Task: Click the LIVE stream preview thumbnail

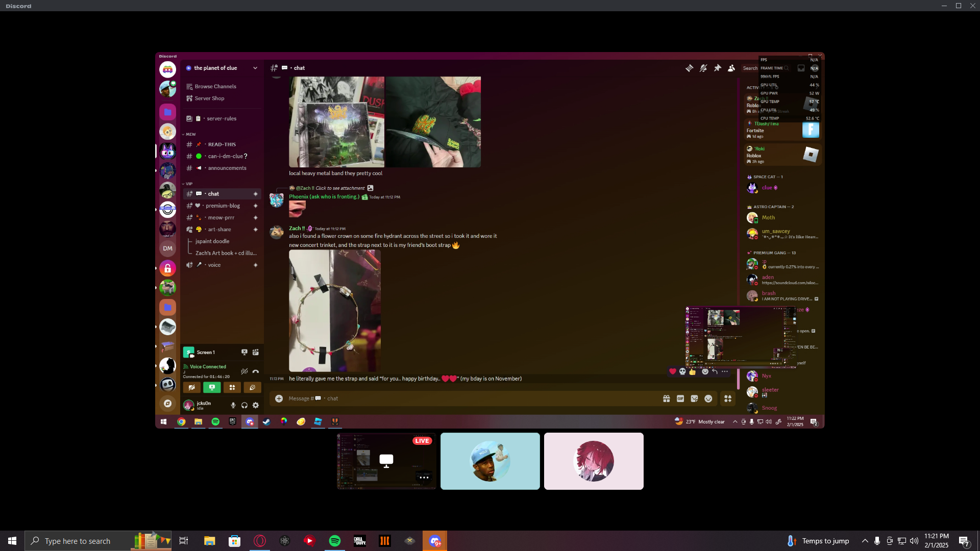Action: pos(386,461)
